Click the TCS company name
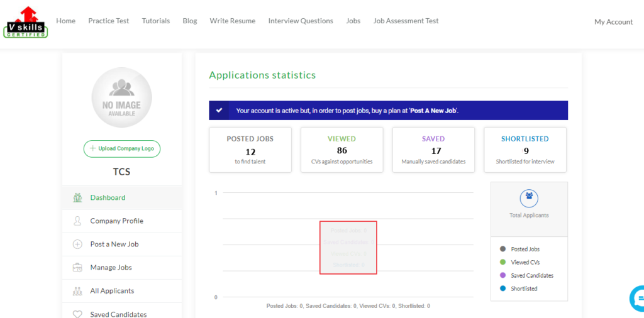Viewport: 644px width, 318px height. tap(121, 172)
